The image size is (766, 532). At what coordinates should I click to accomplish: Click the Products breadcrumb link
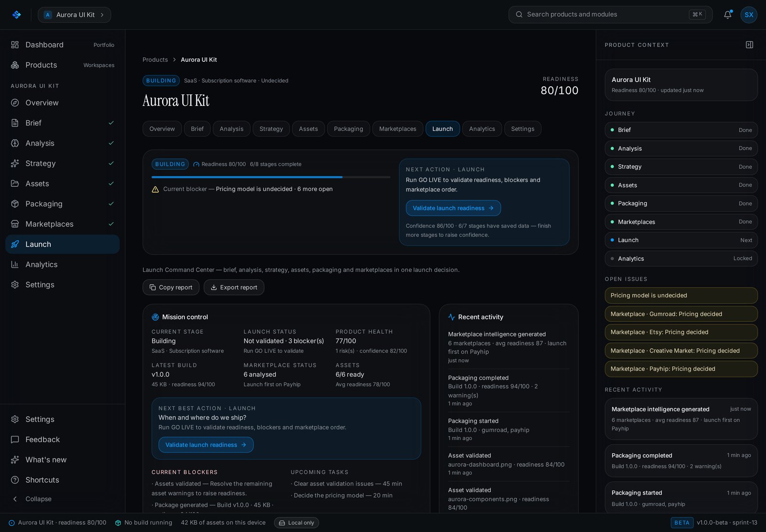pyautogui.click(x=155, y=60)
